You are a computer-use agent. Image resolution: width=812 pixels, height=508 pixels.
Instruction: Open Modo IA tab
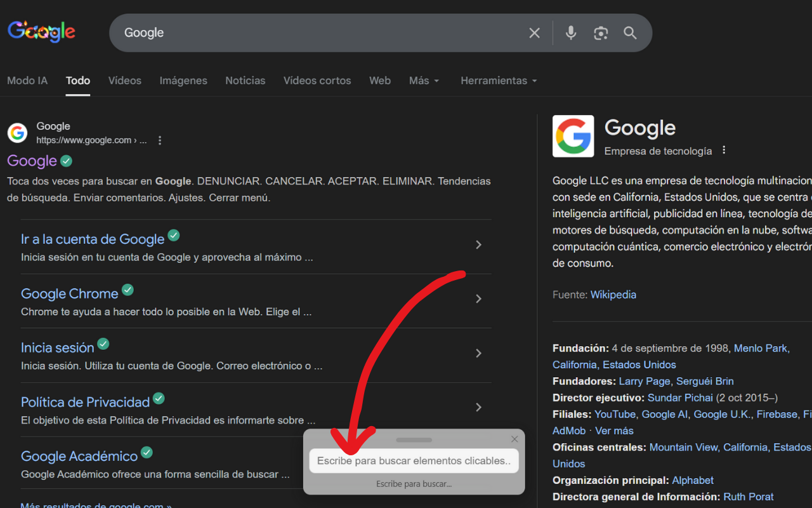point(27,81)
